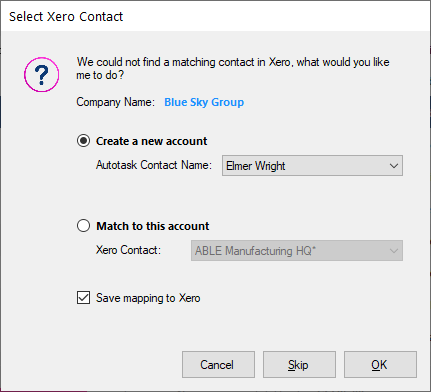Select the Create a new account radio button
Screen dimensions: 431x392
pos(83,141)
